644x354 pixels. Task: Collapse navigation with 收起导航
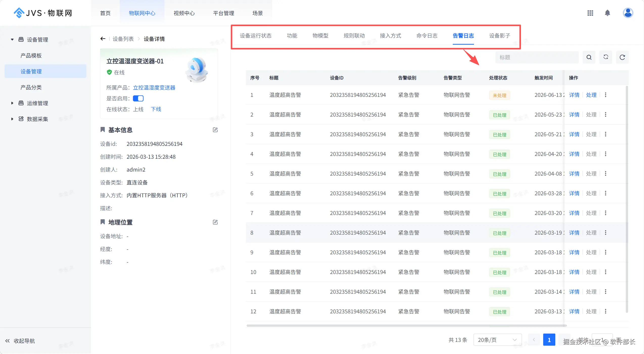click(x=20, y=341)
